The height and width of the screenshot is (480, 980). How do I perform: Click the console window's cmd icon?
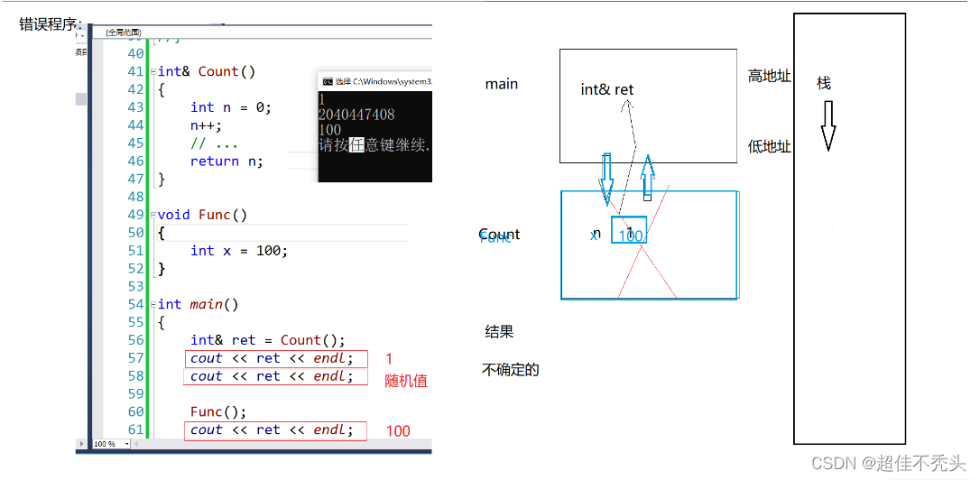(x=327, y=81)
